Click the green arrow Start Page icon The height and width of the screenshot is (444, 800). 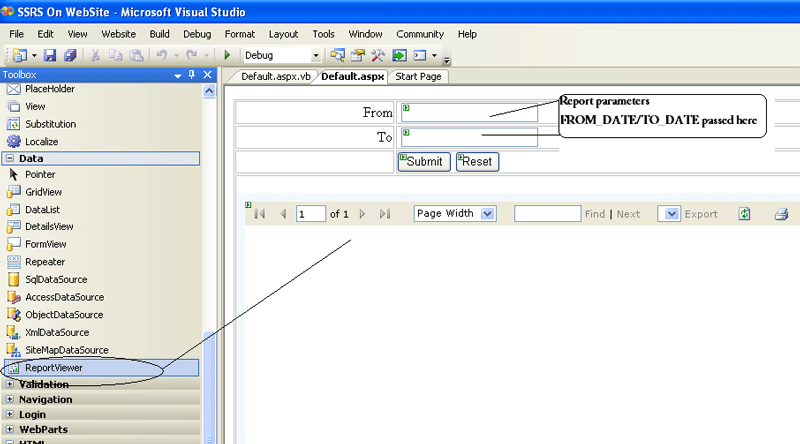pos(399,55)
